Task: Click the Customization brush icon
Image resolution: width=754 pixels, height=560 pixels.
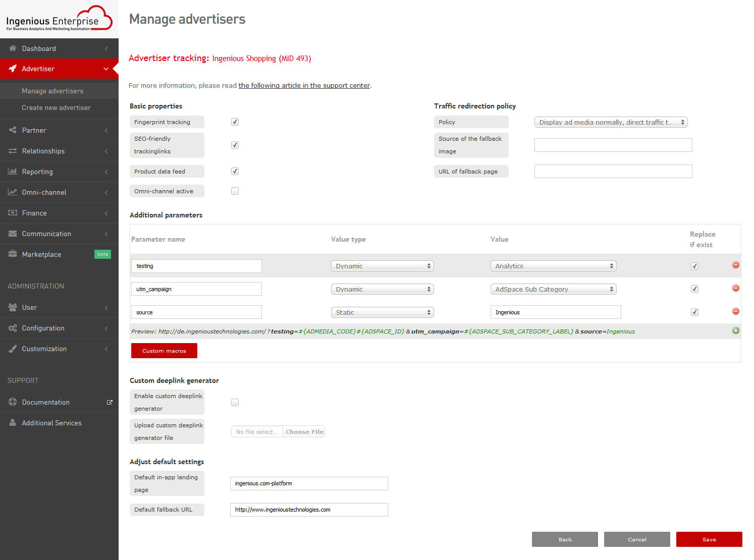Action: coord(13,349)
